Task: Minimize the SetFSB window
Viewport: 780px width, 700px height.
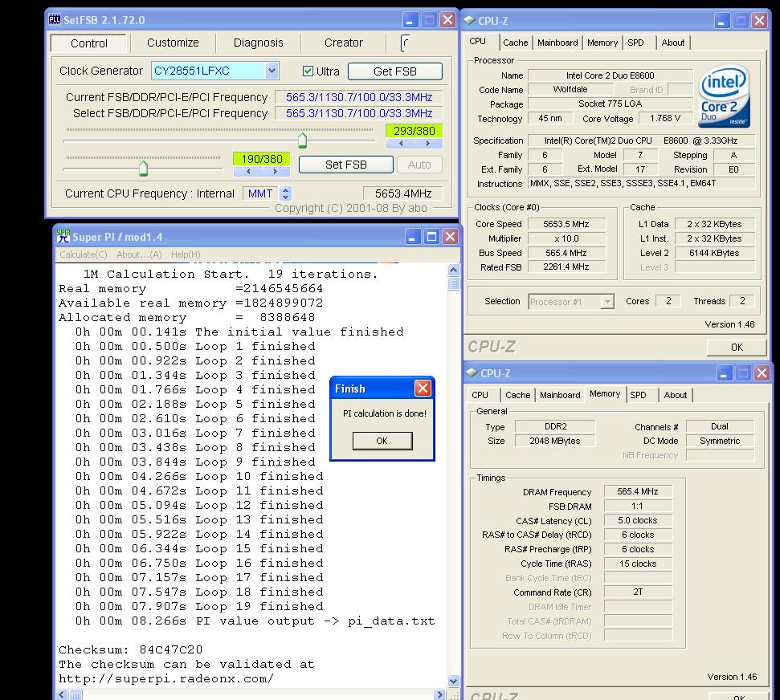Action: [410, 20]
